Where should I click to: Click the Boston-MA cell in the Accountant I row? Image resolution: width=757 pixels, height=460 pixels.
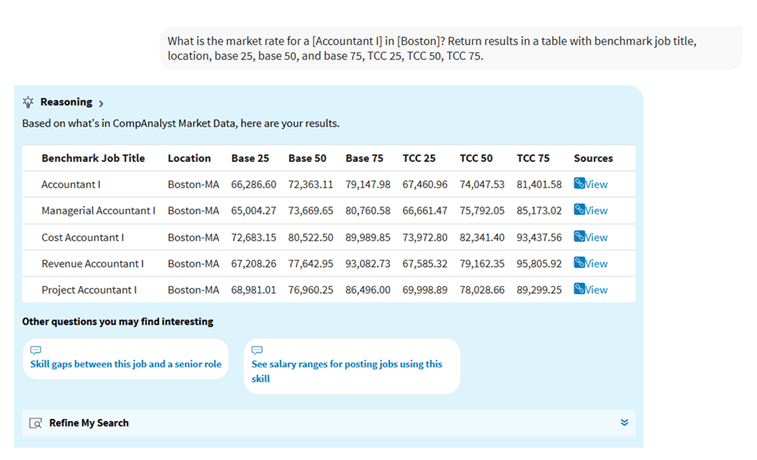194,184
